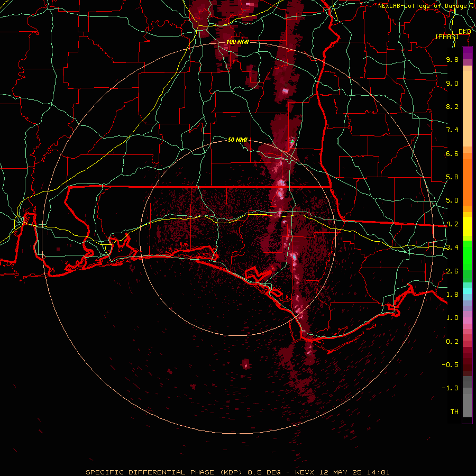The image size is (476, 476).
Task: Click the -1.3 scale value
Action: (x=450, y=388)
